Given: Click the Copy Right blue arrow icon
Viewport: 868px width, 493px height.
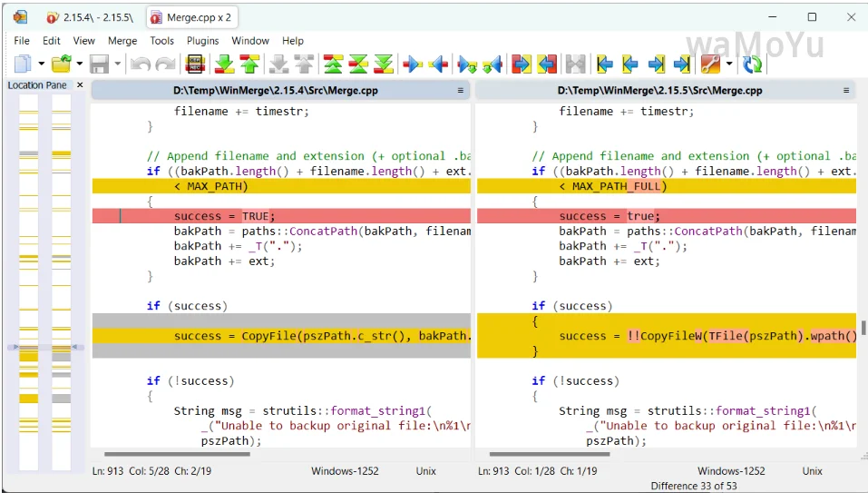Looking at the screenshot, I should click(413, 64).
